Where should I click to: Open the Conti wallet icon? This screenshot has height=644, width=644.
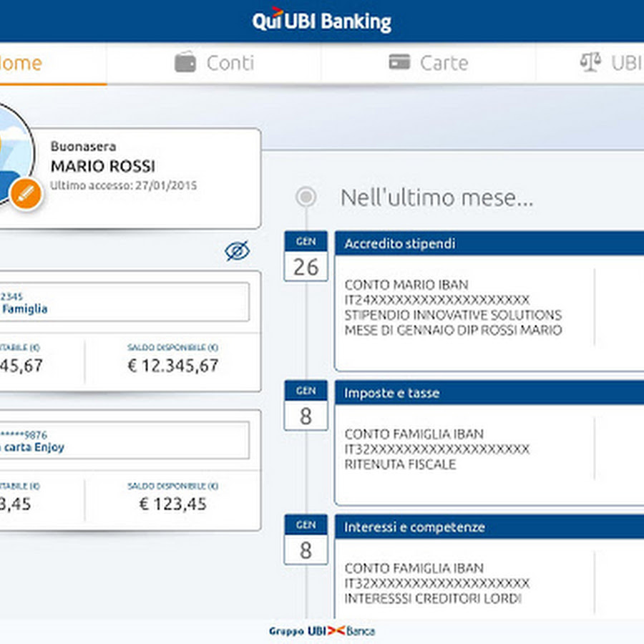point(185,62)
